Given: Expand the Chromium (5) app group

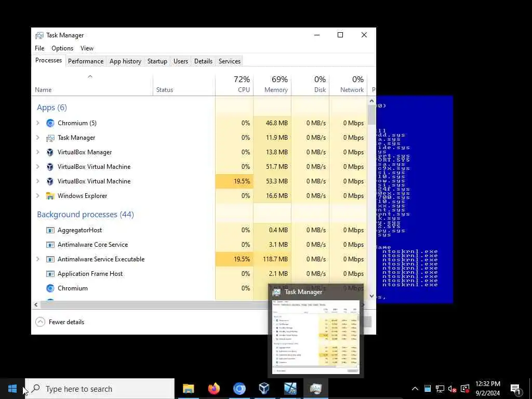Looking at the screenshot, I should tap(38, 123).
